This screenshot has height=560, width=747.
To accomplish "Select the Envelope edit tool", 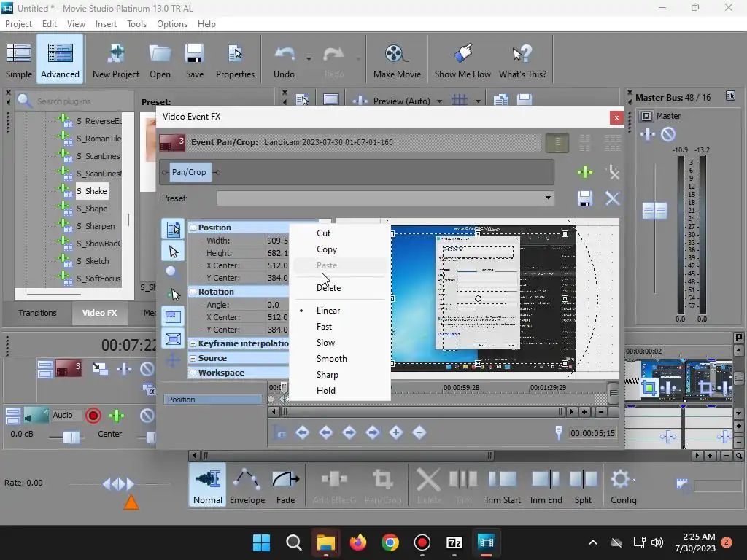I will [x=247, y=486].
